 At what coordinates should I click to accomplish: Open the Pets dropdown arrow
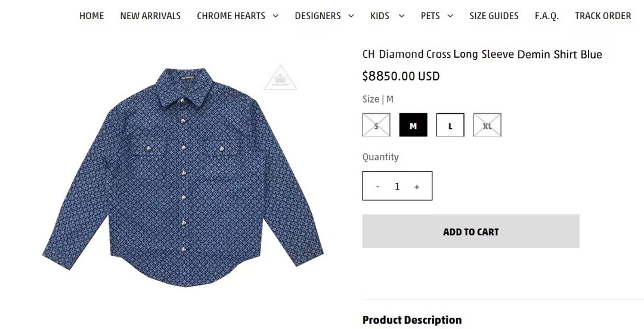click(x=450, y=16)
